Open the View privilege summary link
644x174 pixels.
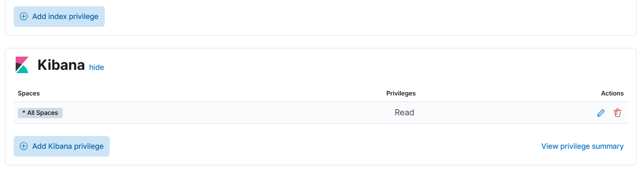(582, 146)
